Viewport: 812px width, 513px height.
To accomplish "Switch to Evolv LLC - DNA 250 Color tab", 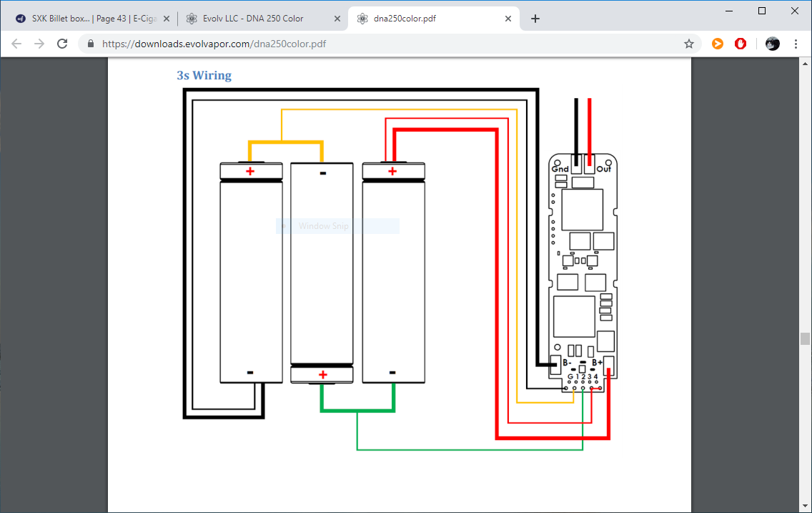I will click(253, 19).
